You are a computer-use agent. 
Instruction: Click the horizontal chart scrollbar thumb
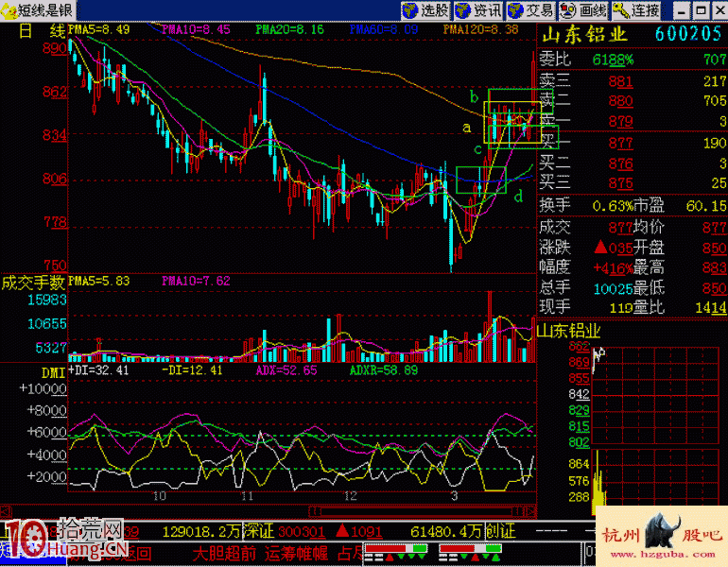[x=417, y=511]
